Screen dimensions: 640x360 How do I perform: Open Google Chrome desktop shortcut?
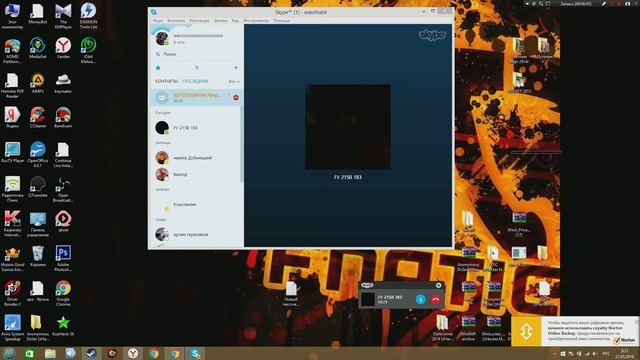(x=63, y=293)
